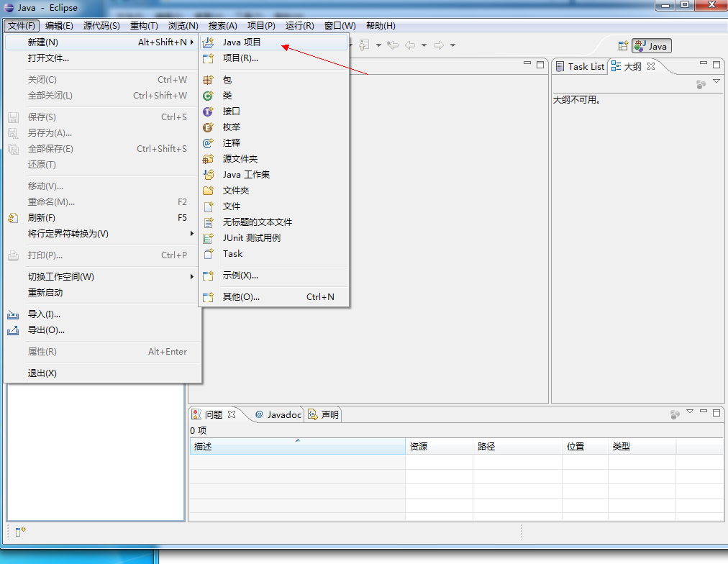Screen dimensions: 728x564
Task: Click 打开文件... menu entry
Action: [101, 58]
